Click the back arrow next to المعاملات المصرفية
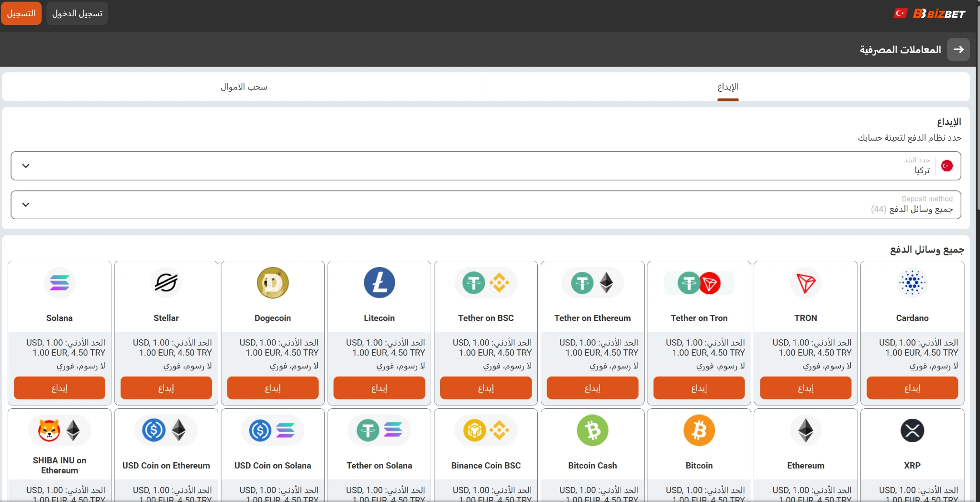 958,49
